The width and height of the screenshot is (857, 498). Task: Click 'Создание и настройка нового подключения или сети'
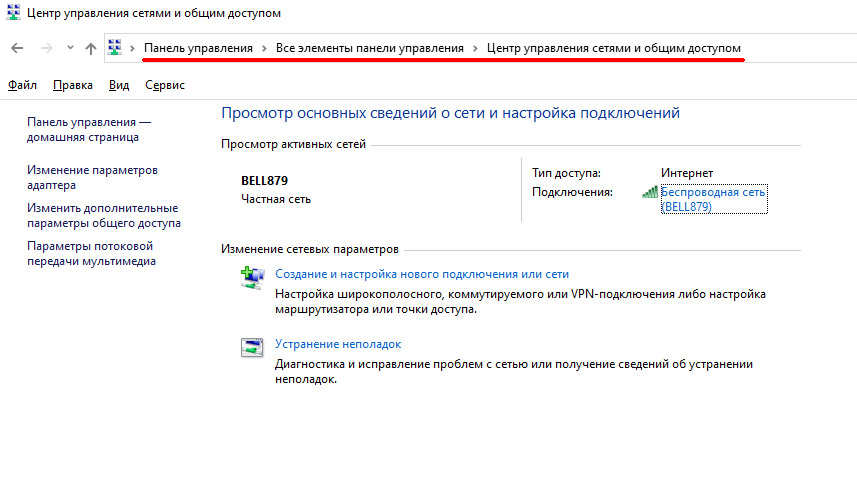tap(421, 273)
